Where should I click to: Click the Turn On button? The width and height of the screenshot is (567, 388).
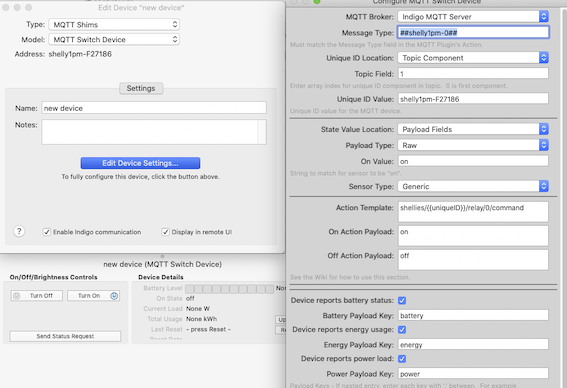coord(94,296)
